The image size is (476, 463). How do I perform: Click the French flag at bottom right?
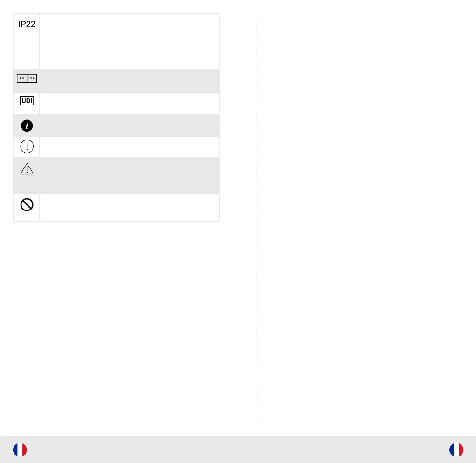pos(456,449)
